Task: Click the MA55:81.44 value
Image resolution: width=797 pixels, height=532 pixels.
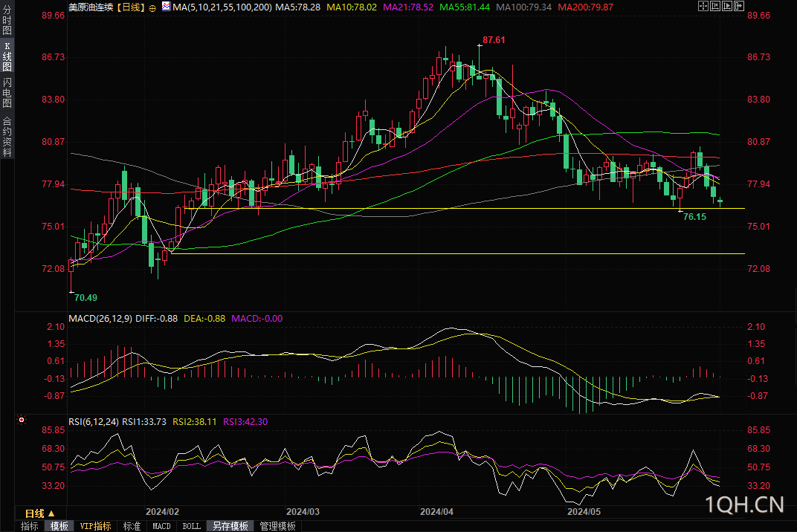Action: pyautogui.click(x=465, y=7)
